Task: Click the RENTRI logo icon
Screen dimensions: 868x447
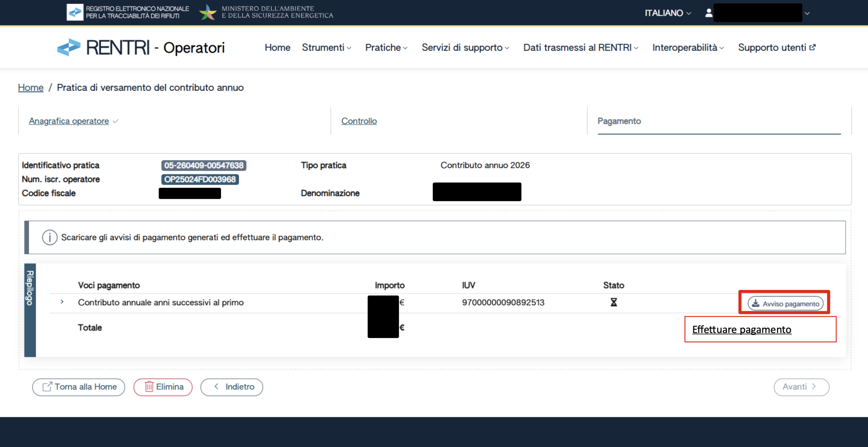Action: point(69,47)
